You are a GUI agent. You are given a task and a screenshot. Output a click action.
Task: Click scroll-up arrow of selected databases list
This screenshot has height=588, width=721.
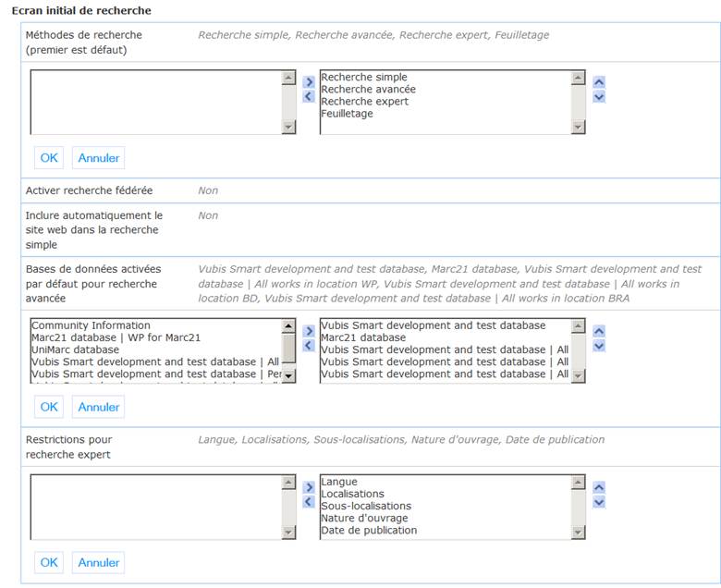pos(578,326)
